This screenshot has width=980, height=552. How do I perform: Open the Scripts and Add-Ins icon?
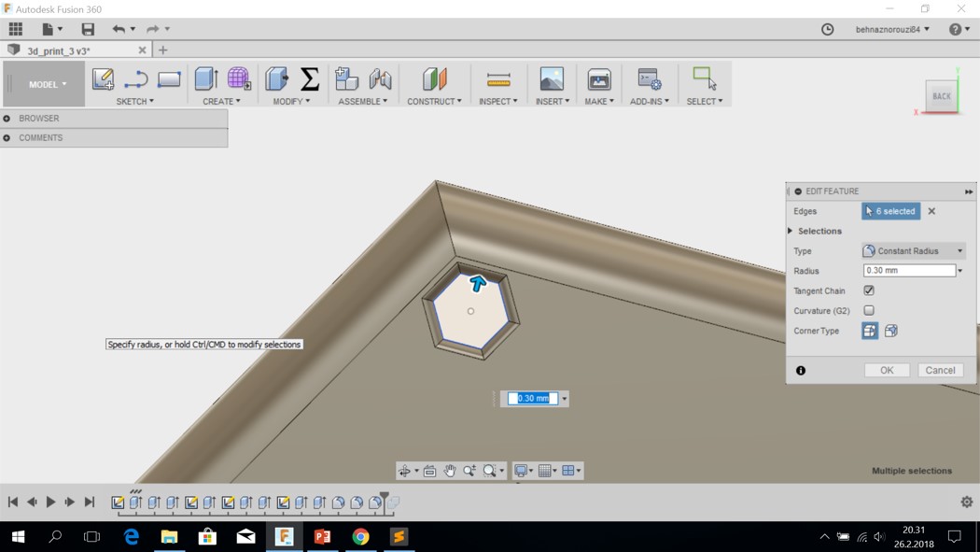650,79
